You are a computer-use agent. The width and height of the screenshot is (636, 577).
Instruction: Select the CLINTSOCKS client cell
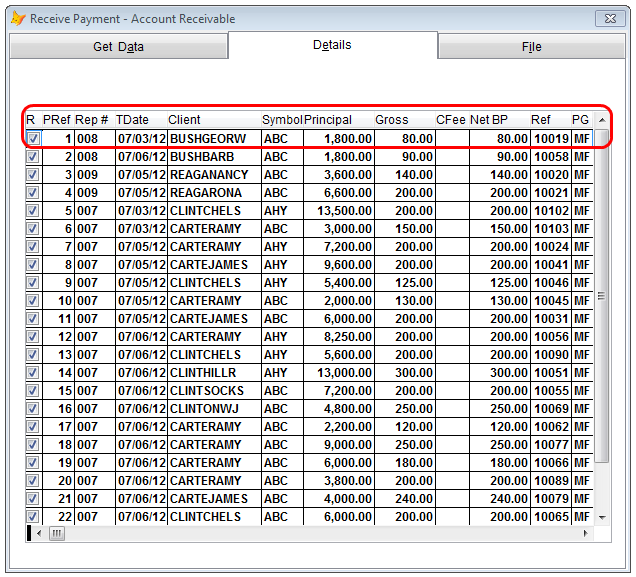[214, 390]
